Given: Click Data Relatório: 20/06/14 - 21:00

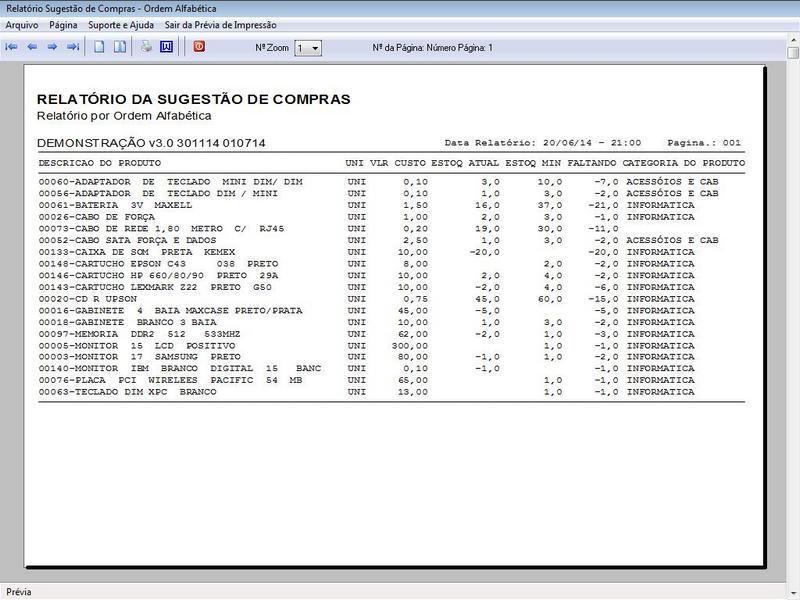Looking at the screenshot, I should click(543, 143).
